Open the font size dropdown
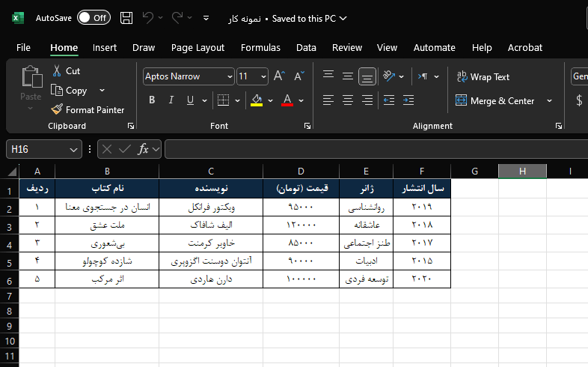 pos(263,77)
